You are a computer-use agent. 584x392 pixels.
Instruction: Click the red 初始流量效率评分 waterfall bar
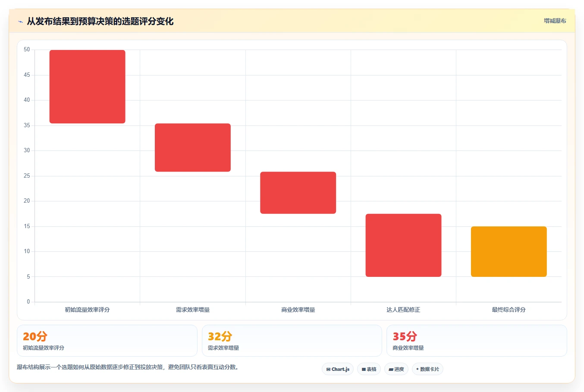click(88, 87)
